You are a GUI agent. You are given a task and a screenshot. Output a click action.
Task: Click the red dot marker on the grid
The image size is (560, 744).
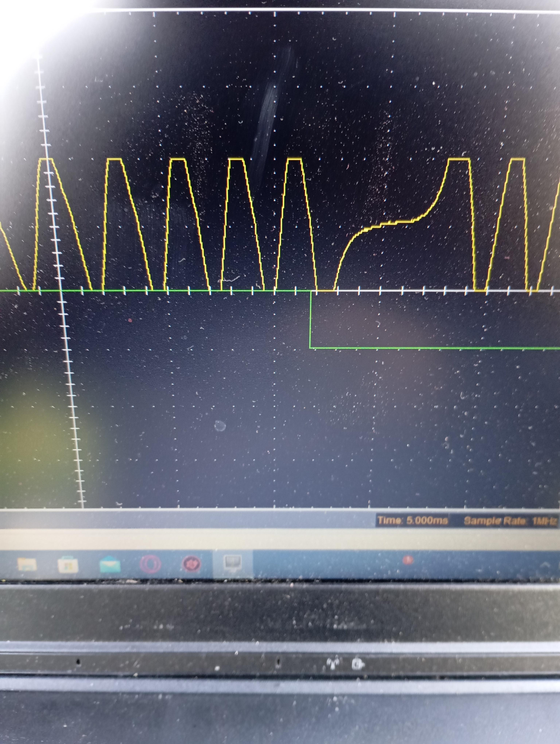[130, 320]
